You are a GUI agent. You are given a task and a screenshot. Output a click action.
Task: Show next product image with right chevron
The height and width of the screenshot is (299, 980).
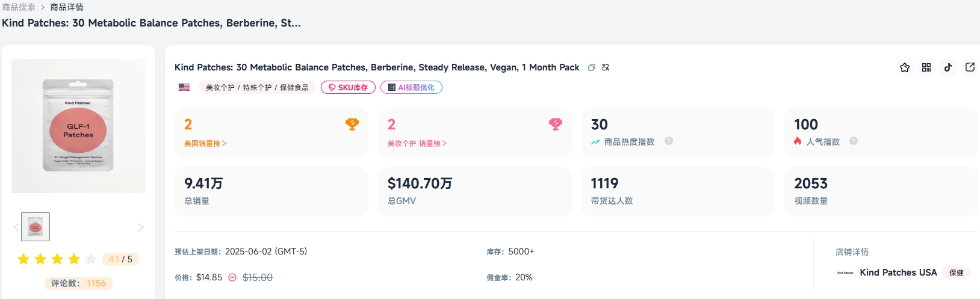coord(141,227)
